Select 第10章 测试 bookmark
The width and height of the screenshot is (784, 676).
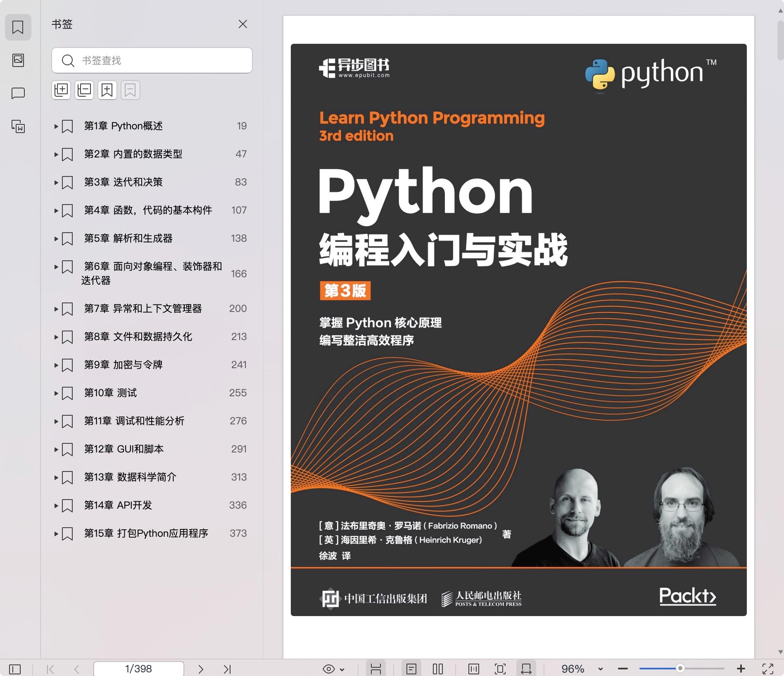[x=110, y=393]
